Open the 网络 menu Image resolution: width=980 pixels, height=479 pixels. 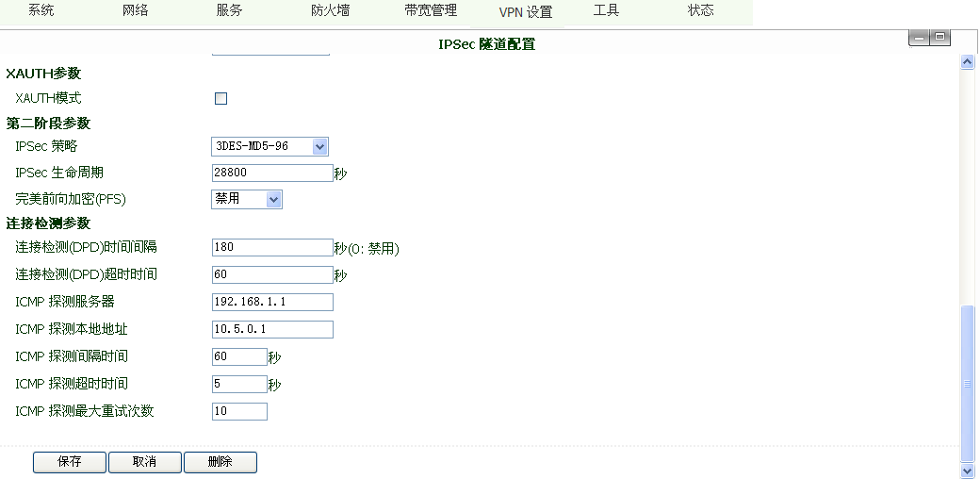[x=136, y=11]
